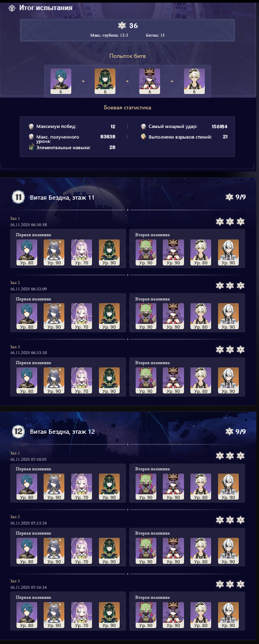Select the blue-haired character in "Попыток битв"
This screenshot has width=259, height=644.
pyautogui.click(x=61, y=81)
